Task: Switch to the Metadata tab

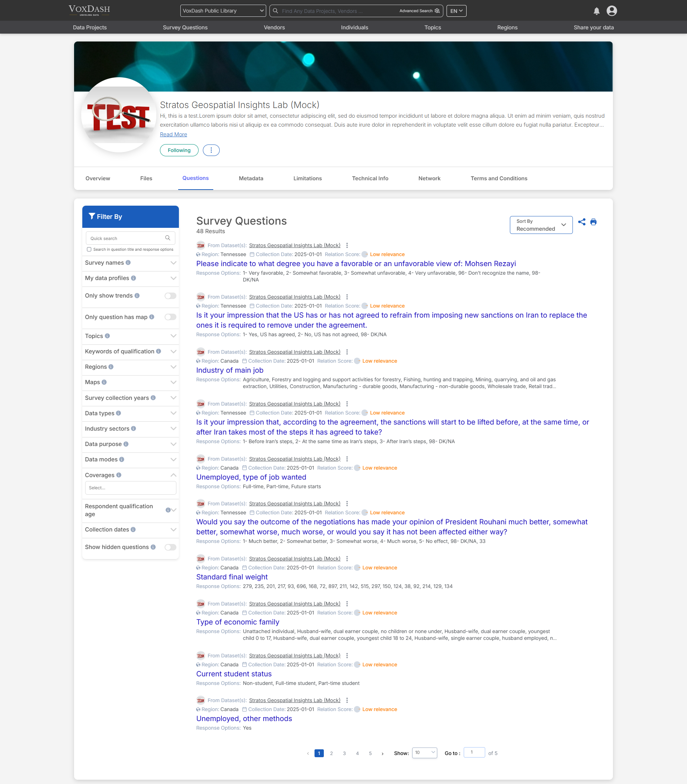Action: pos(251,178)
